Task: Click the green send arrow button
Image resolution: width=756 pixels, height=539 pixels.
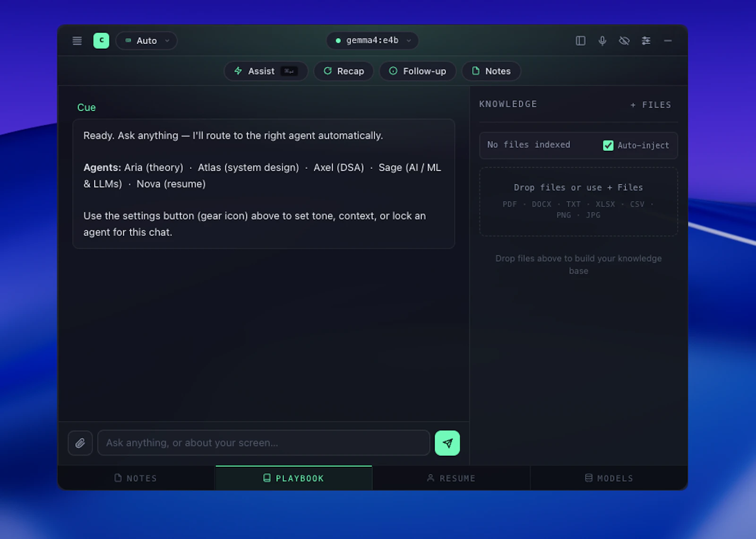Action: [x=447, y=443]
